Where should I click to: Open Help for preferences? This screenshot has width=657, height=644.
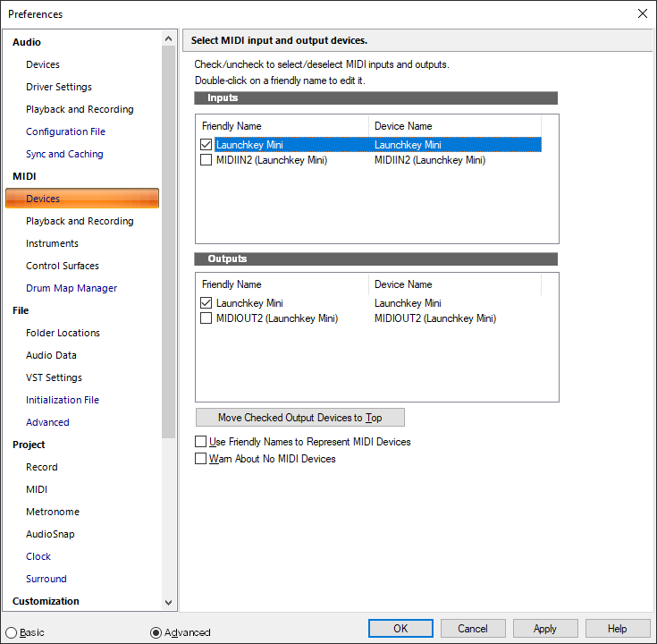point(617,629)
